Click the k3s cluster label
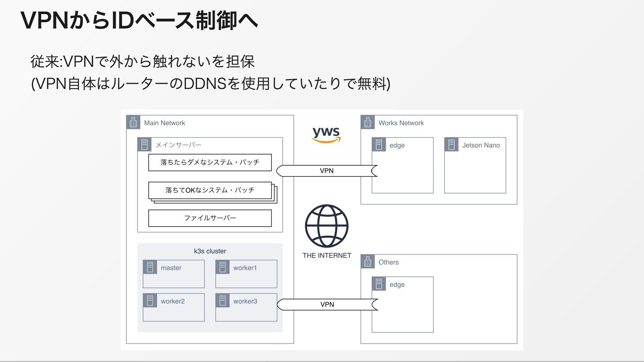 [x=210, y=251]
